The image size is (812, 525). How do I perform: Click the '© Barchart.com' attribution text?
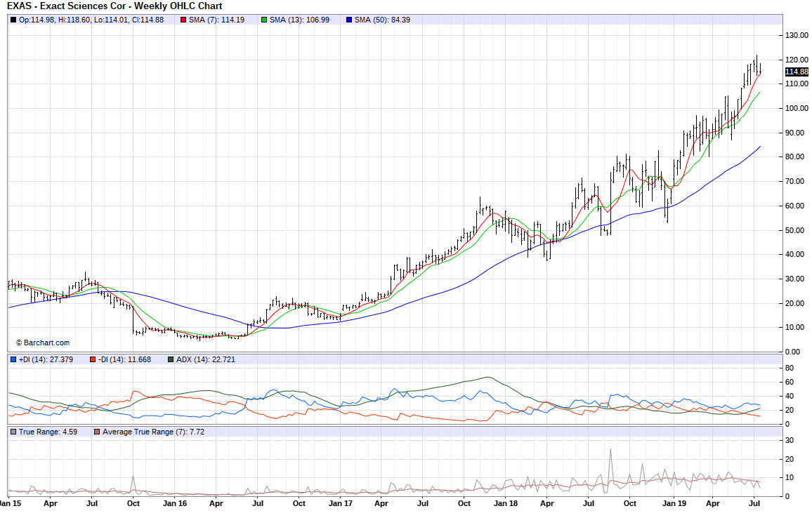[x=42, y=343]
